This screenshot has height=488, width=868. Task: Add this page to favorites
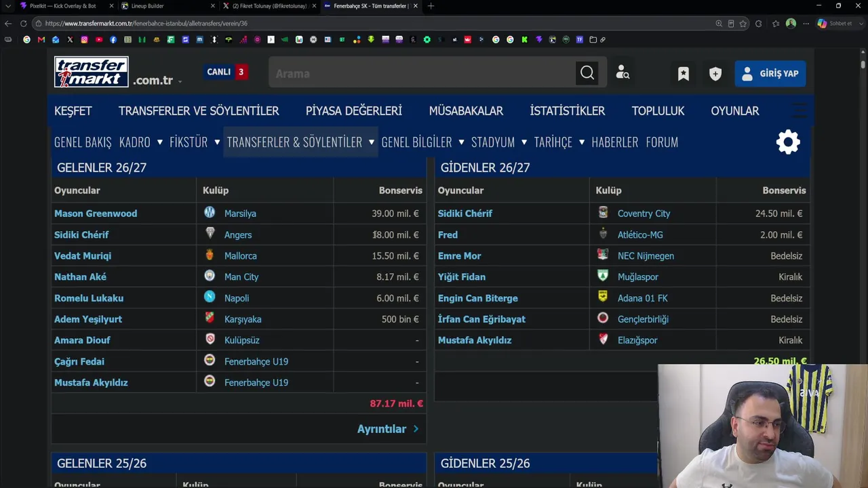(x=743, y=23)
